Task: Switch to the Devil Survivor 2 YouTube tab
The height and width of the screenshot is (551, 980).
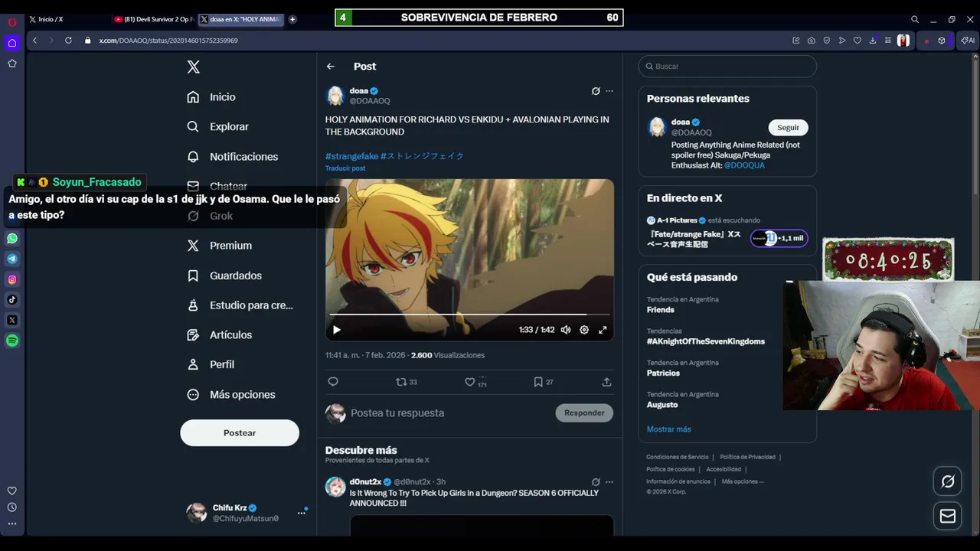Action: click(153, 19)
